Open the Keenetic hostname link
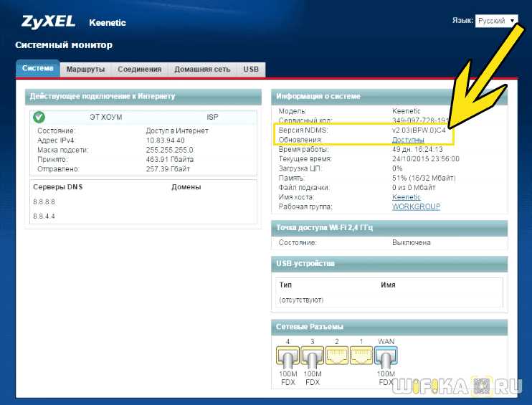532x405 pixels. click(406, 197)
